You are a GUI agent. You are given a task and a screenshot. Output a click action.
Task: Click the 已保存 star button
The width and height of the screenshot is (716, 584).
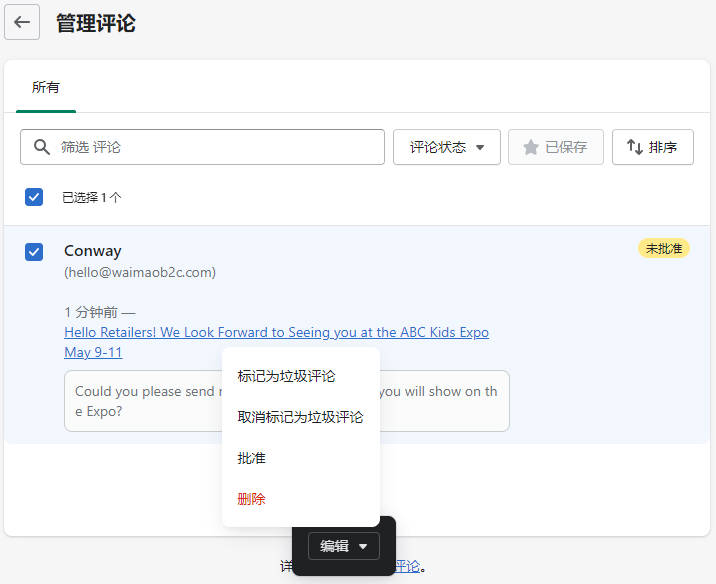tap(556, 147)
